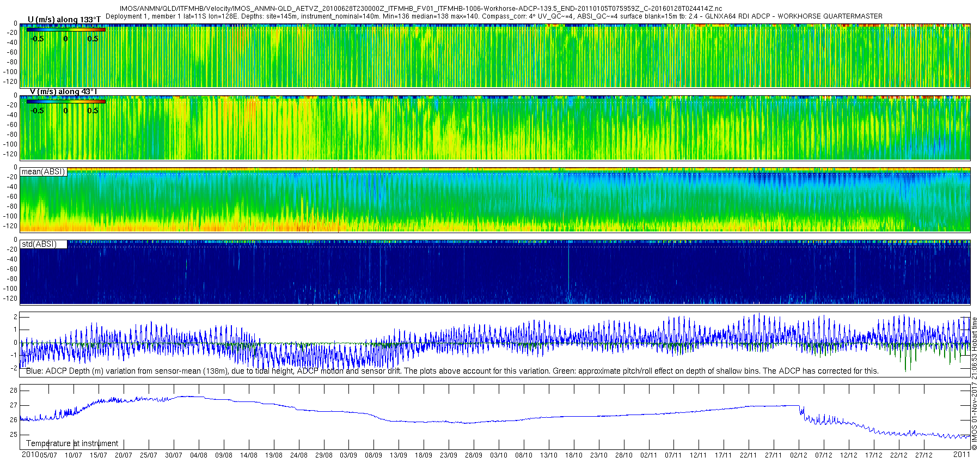Click the '24/08' date tick label
This screenshot has width=980, height=463.
299,455
